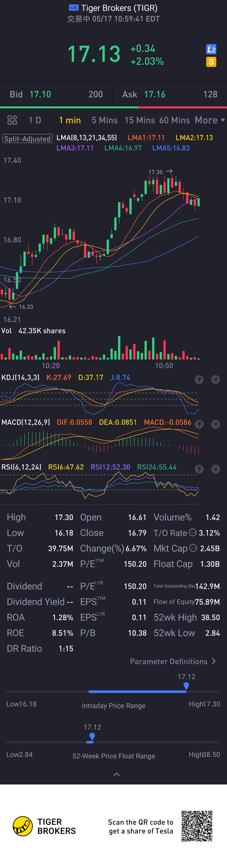Collapse the details with up chevron
227x868 pixels.
pos(116,774)
